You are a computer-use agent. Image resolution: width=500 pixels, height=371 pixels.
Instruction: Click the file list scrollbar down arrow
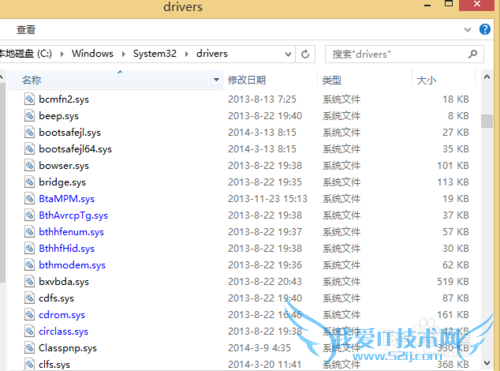click(487, 363)
